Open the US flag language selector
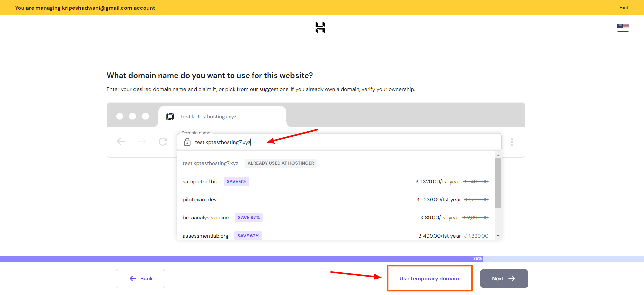Screen dimensions: 644x295 click(x=623, y=28)
